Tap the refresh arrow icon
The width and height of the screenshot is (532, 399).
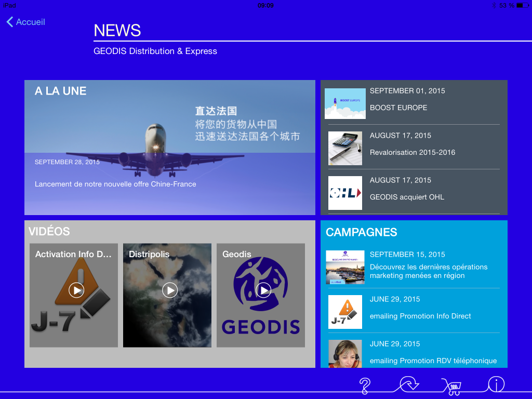point(409,384)
